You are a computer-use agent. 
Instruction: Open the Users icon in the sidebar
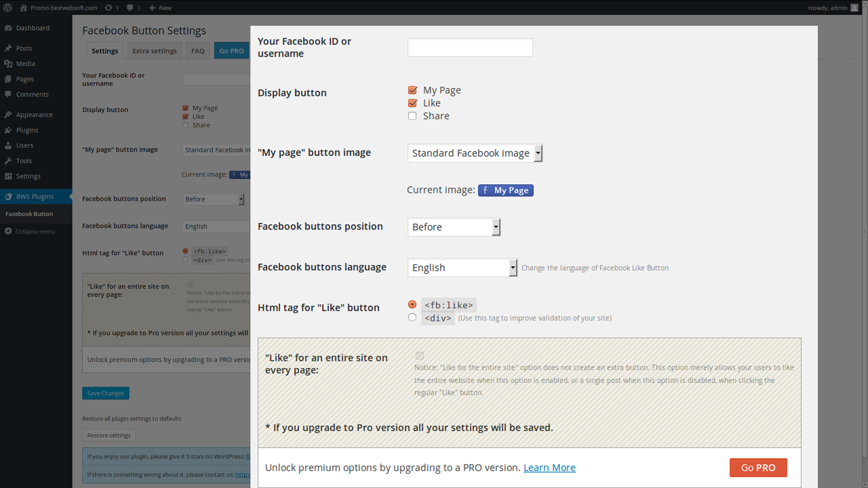coord(8,145)
